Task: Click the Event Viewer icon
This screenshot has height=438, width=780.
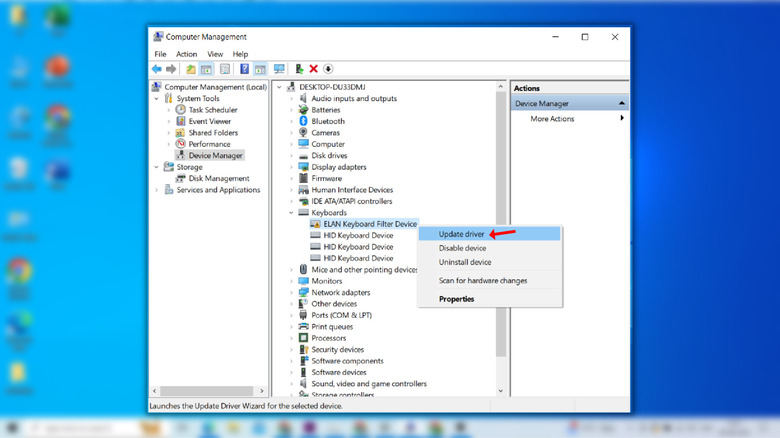Action: pos(181,121)
